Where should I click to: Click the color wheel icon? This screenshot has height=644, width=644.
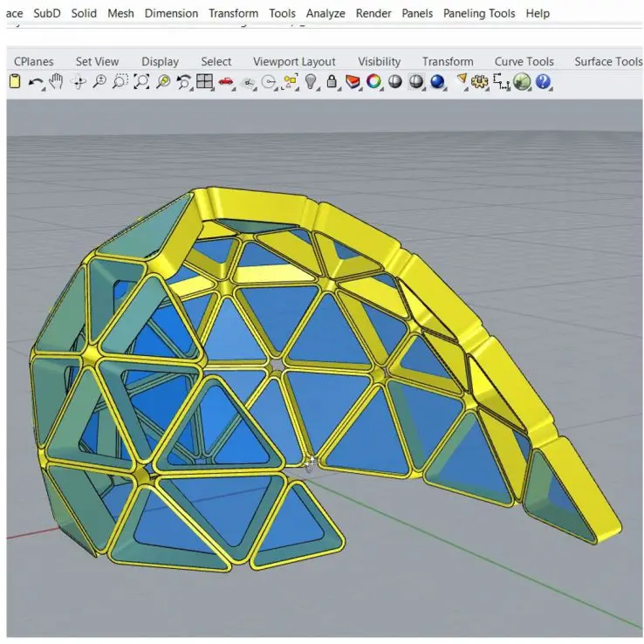pos(373,82)
